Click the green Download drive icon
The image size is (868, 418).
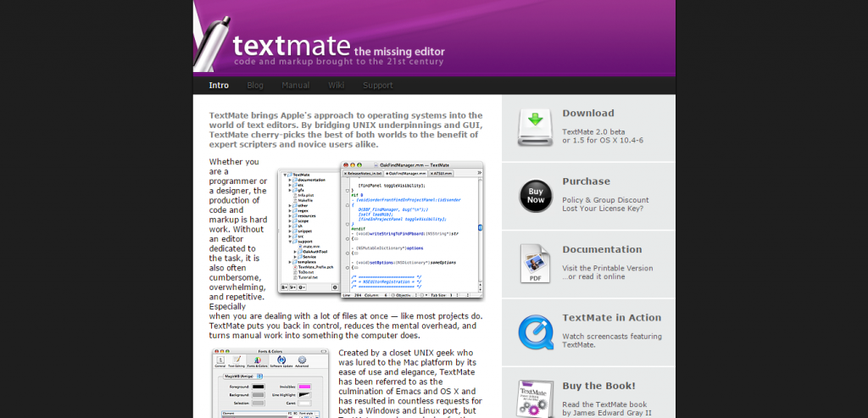pyautogui.click(x=535, y=127)
